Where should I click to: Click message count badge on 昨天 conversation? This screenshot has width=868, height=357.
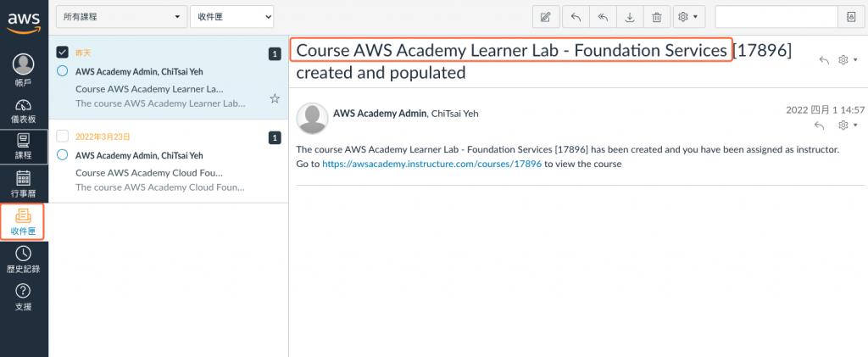[275, 53]
